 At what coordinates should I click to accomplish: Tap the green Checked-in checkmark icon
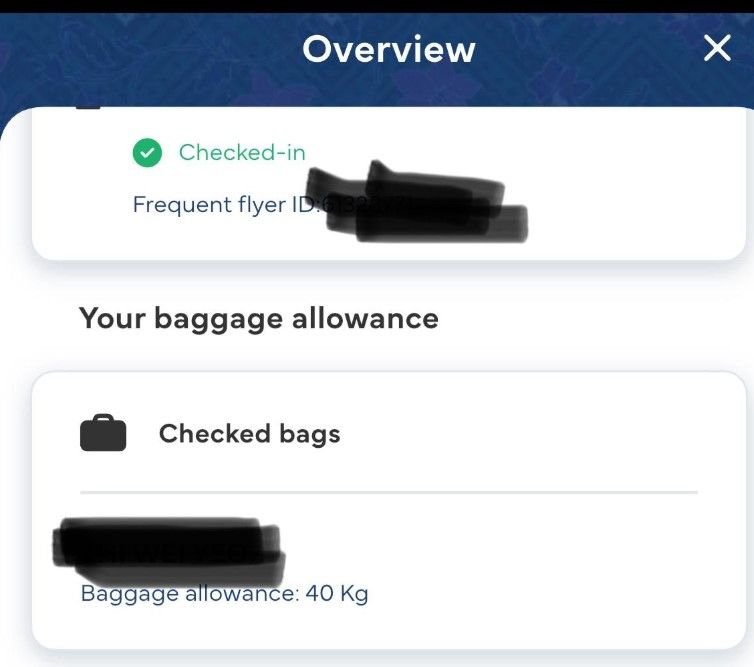tap(147, 153)
